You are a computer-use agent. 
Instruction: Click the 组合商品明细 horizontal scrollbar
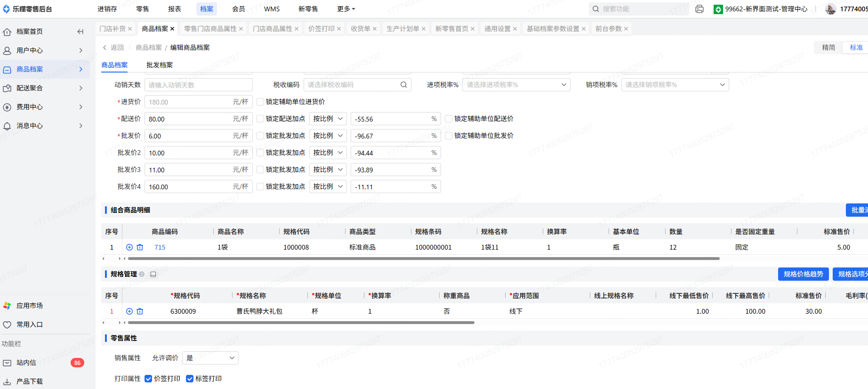coord(424,259)
